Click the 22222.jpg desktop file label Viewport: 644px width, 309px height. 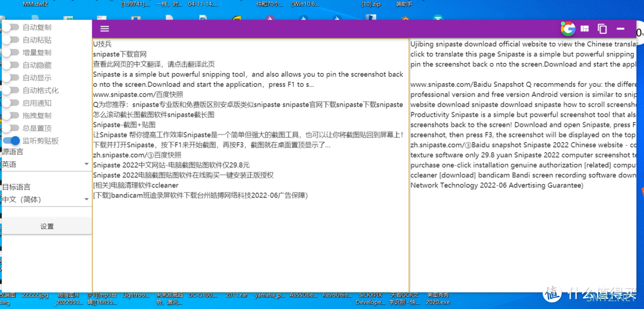coord(35,295)
